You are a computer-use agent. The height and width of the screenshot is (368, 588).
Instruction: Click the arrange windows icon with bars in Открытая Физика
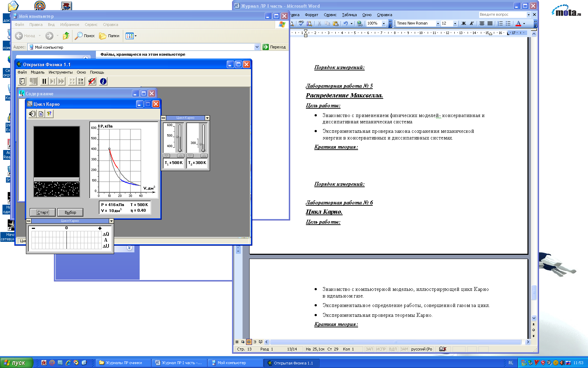[x=81, y=81]
